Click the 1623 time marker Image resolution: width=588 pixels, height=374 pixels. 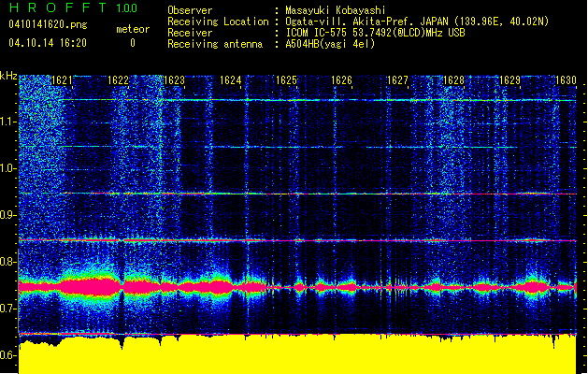tap(175, 80)
